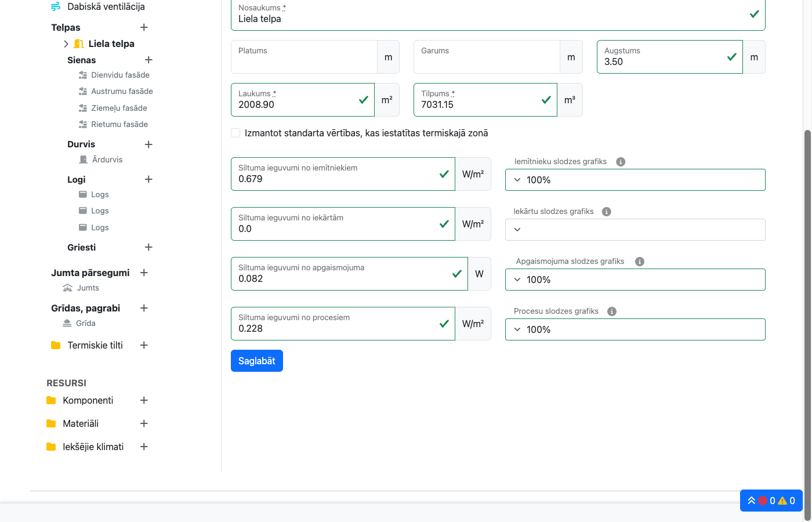Click plus icon beside Logi

148,179
